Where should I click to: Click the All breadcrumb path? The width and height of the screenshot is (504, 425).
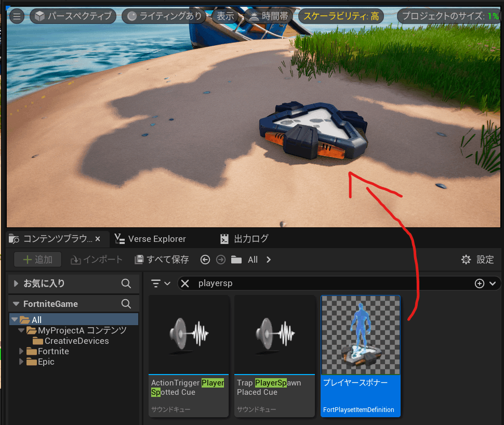tap(253, 260)
